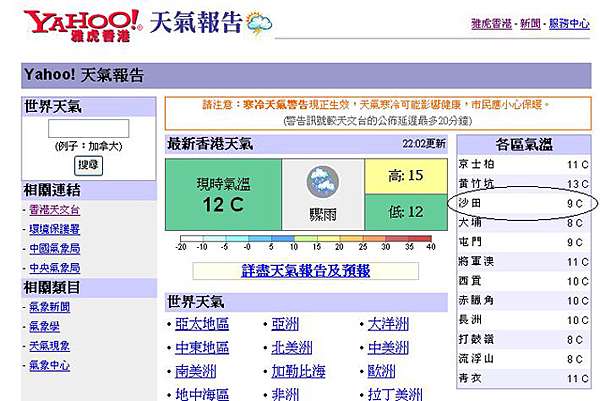The height and width of the screenshot is (401, 600).
Task: Open the 中央氣象局 link
Action: (54, 268)
